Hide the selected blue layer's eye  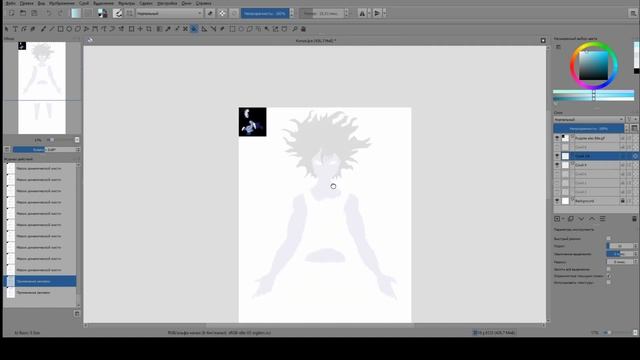(557, 156)
